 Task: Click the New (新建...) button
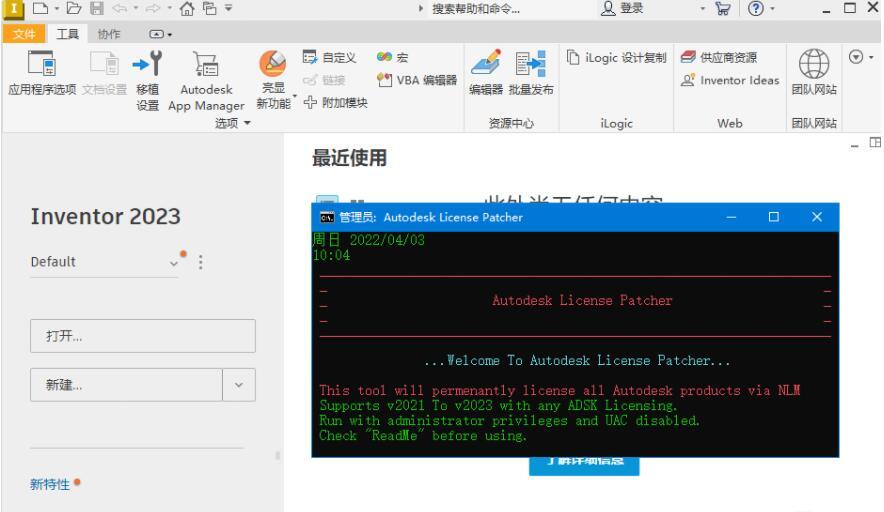[126, 385]
